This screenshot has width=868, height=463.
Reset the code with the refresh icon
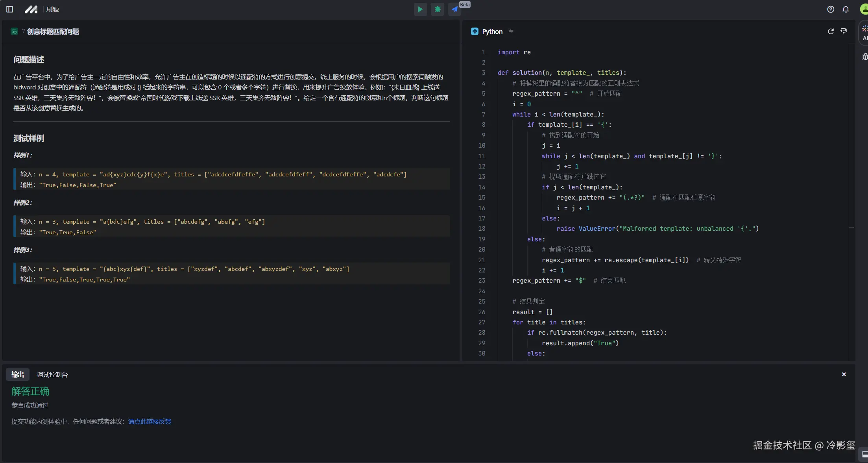(x=831, y=31)
